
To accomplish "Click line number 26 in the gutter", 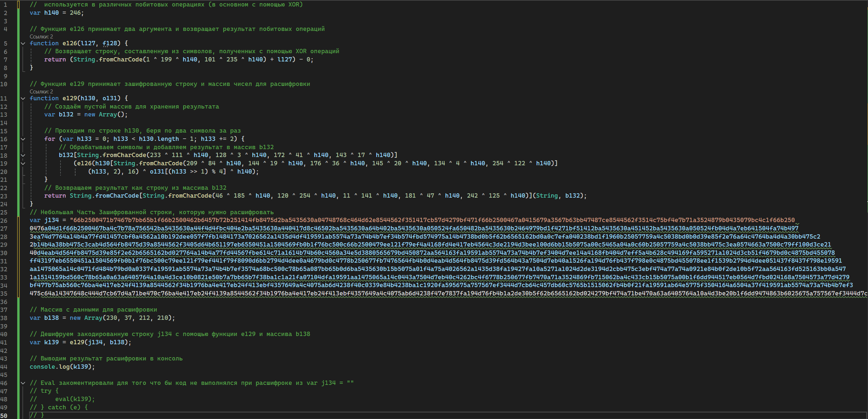I will coord(4,221).
